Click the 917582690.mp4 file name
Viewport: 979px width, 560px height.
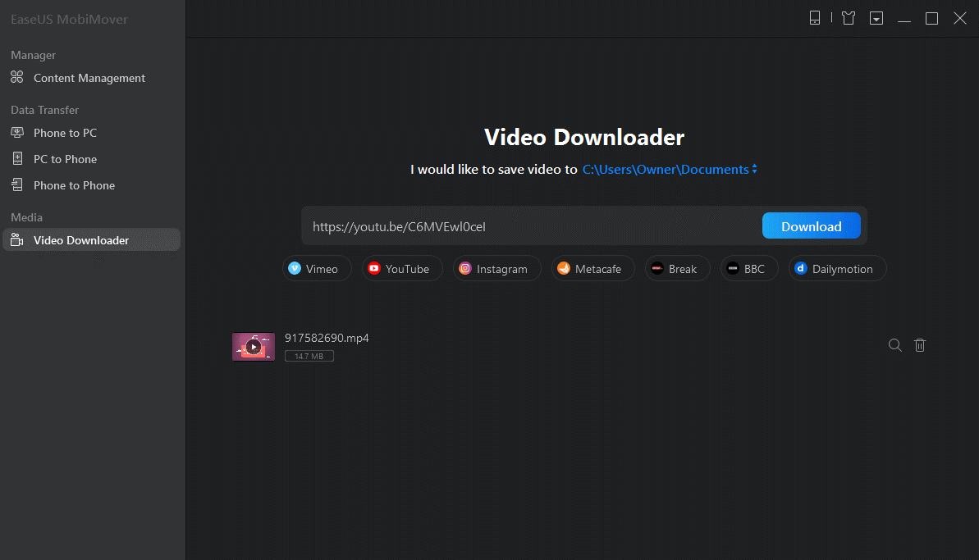[x=327, y=338]
